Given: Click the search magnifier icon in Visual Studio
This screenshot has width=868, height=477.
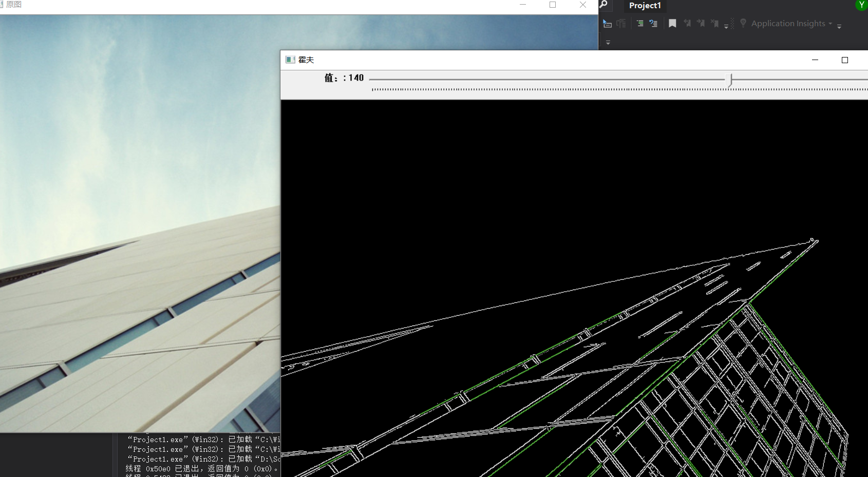Looking at the screenshot, I should tap(603, 5).
